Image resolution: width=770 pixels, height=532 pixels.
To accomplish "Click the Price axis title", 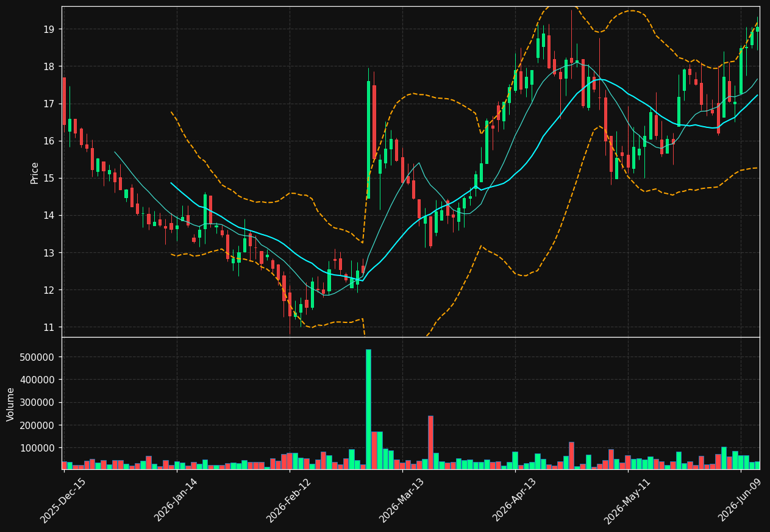I will pyautogui.click(x=34, y=172).
